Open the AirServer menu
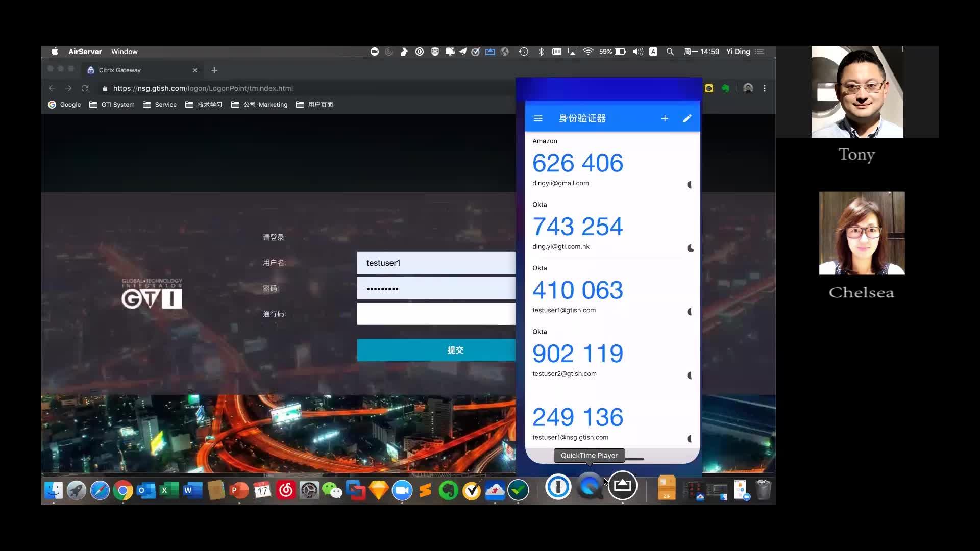The width and height of the screenshot is (980, 551). pos(85,52)
